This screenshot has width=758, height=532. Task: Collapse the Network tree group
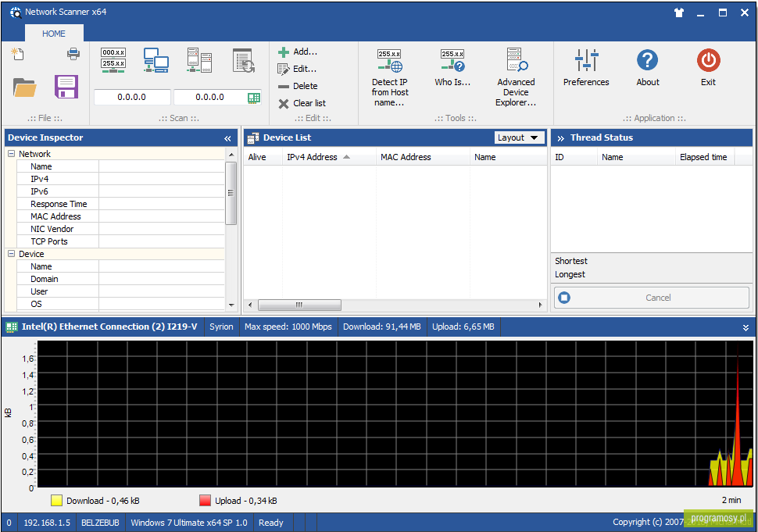click(x=12, y=154)
